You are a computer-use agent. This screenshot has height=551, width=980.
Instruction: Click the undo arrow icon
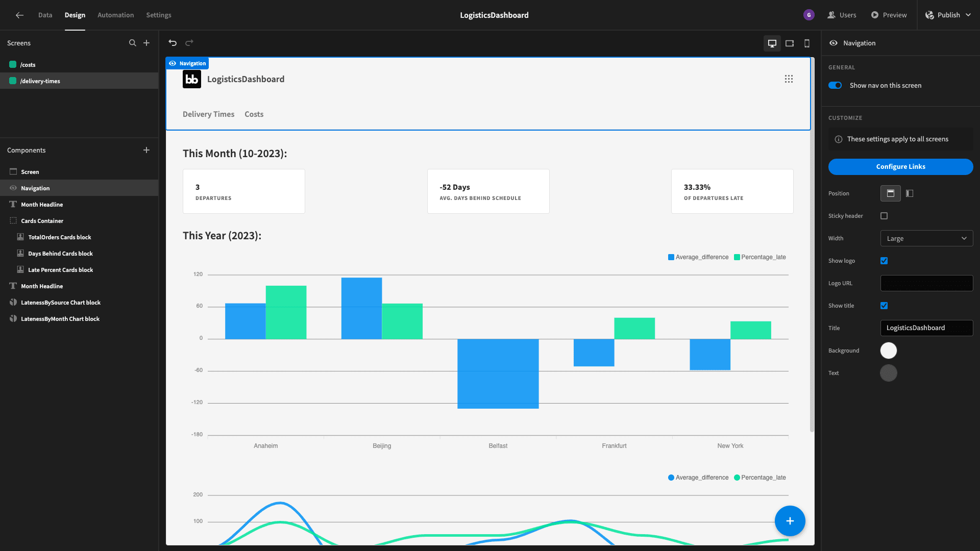click(x=173, y=43)
